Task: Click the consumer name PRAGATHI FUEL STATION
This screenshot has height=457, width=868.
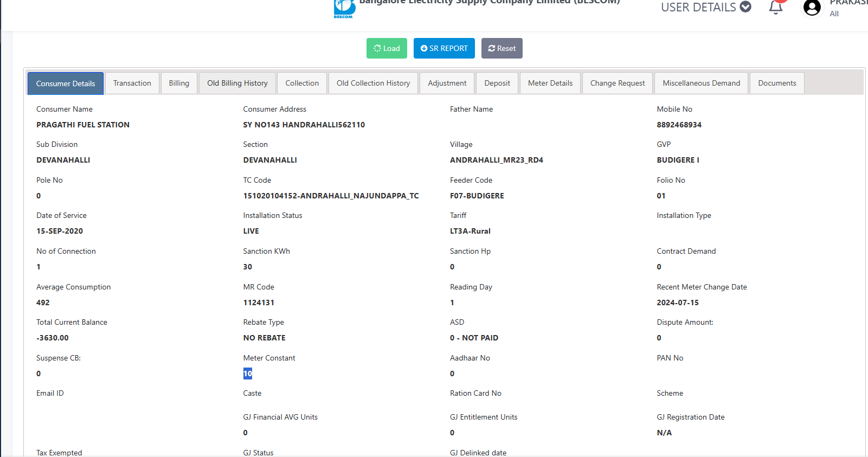Action: [x=83, y=125]
